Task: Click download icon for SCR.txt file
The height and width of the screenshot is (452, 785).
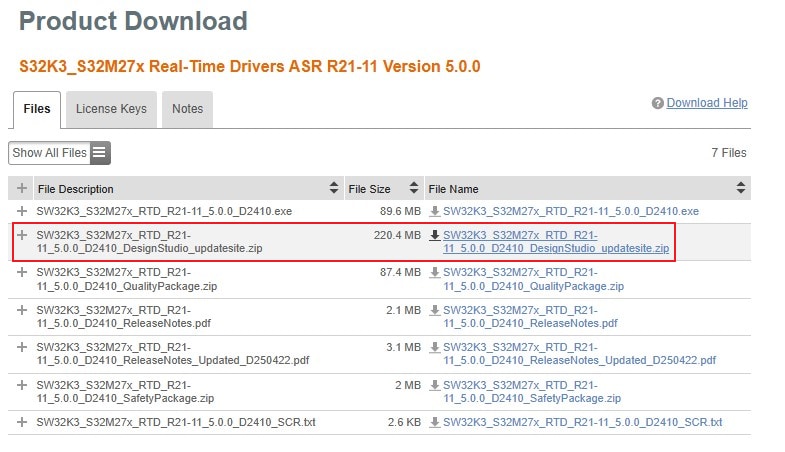Action: tap(434, 423)
